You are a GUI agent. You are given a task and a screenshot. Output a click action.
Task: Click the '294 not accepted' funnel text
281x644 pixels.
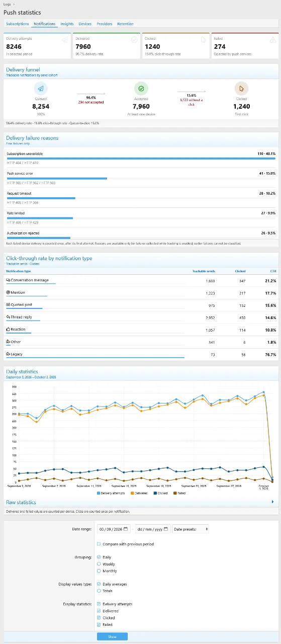point(91,102)
